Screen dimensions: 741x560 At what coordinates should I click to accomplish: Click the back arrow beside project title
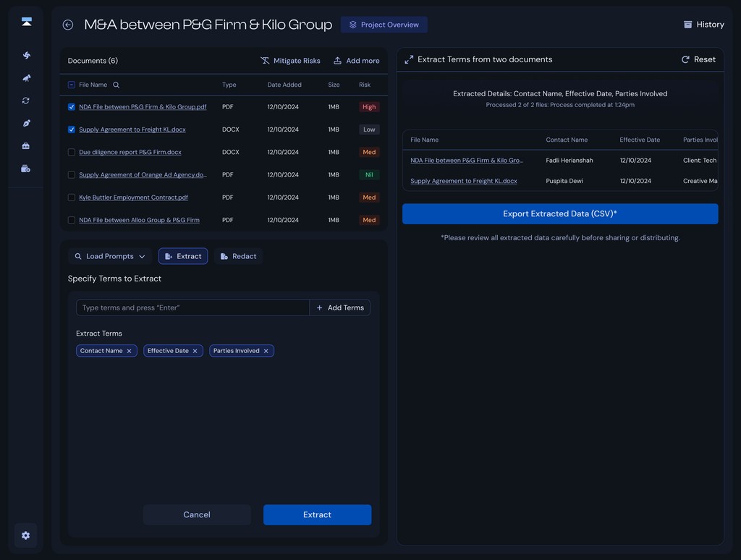(68, 25)
